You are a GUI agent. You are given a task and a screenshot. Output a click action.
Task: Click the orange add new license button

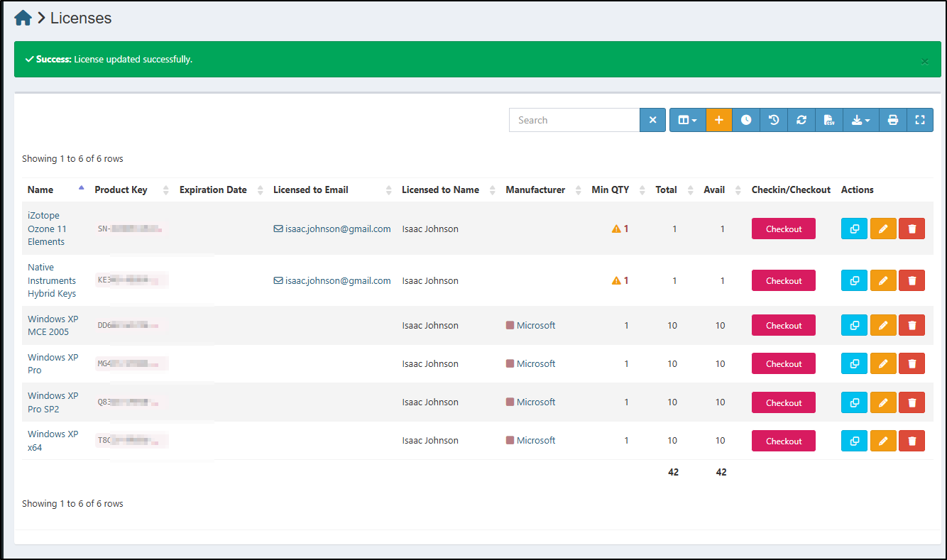tap(718, 120)
